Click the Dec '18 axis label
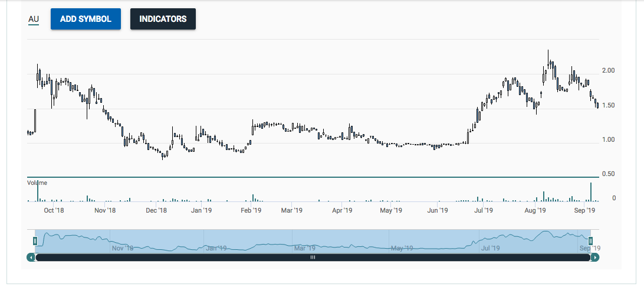Screen dimensions: 644x293 pyautogui.click(x=156, y=211)
